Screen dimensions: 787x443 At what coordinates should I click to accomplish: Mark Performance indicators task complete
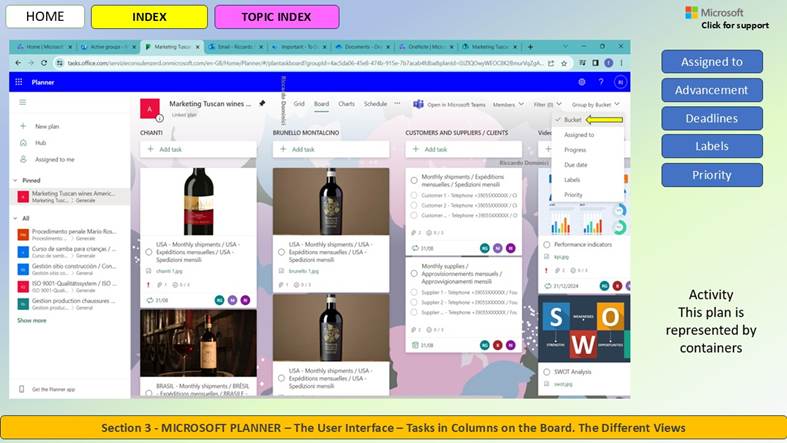(x=547, y=244)
